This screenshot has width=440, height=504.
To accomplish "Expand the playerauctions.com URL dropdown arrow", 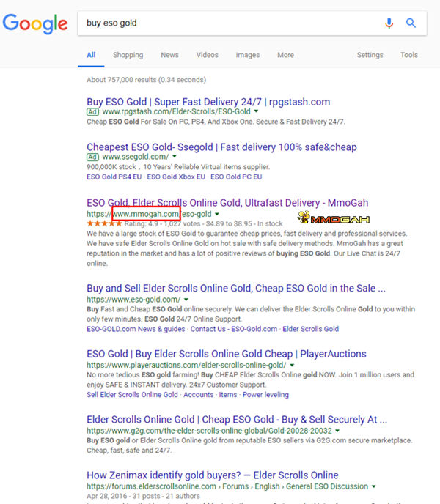I will click(292, 365).
